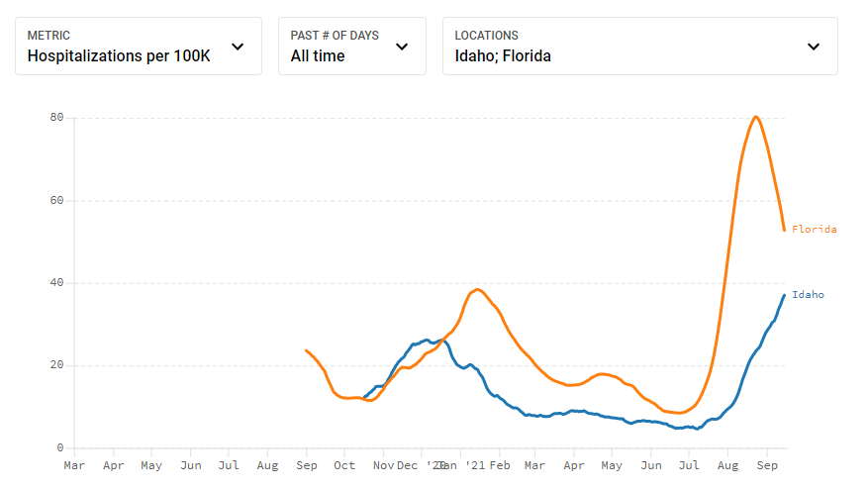Click the 40 y-axis label
The width and height of the screenshot is (868, 490).
pos(57,283)
